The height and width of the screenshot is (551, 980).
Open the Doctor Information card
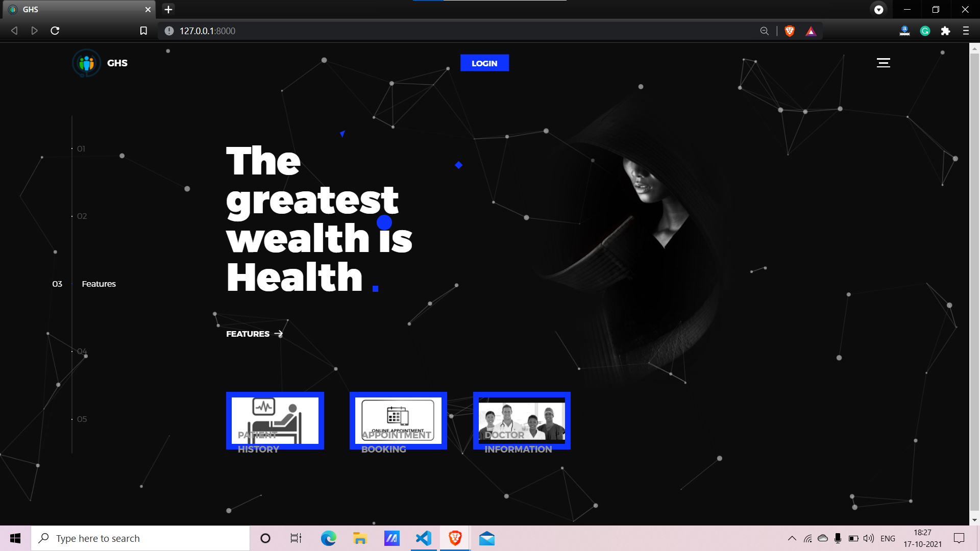point(522,420)
